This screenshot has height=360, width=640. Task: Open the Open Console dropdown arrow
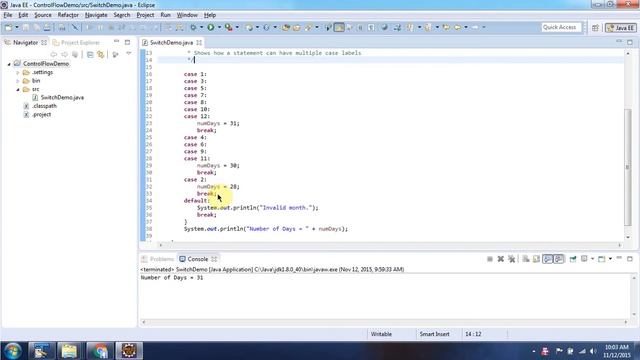pos(610,259)
